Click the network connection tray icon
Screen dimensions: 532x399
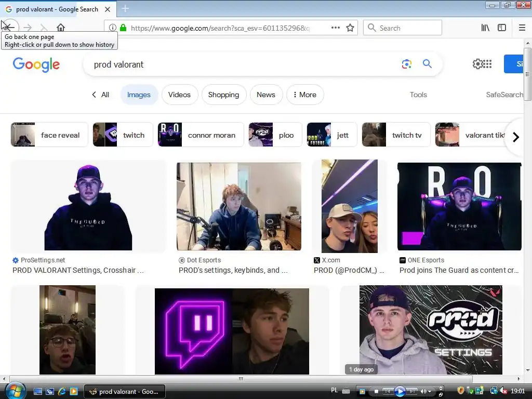494,391
